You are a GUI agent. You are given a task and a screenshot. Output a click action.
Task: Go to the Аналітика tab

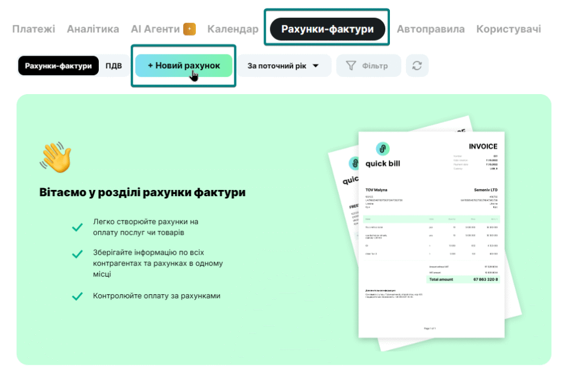click(x=93, y=29)
